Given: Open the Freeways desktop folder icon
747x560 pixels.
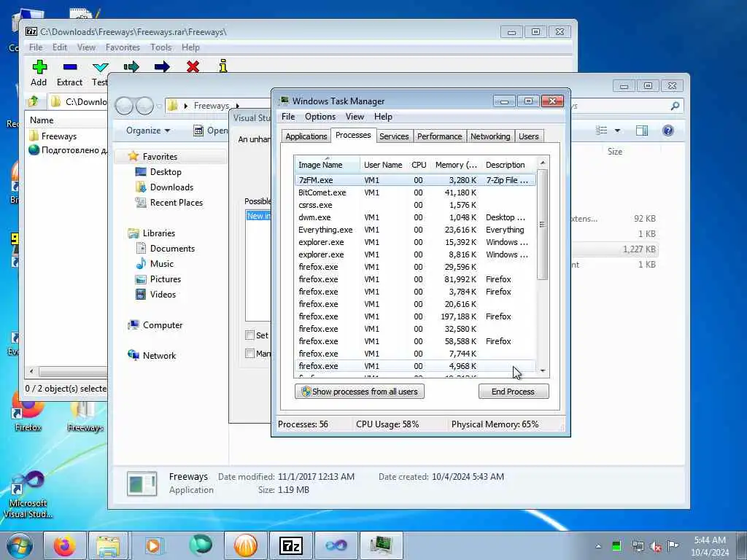Looking at the screenshot, I should (85, 415).
